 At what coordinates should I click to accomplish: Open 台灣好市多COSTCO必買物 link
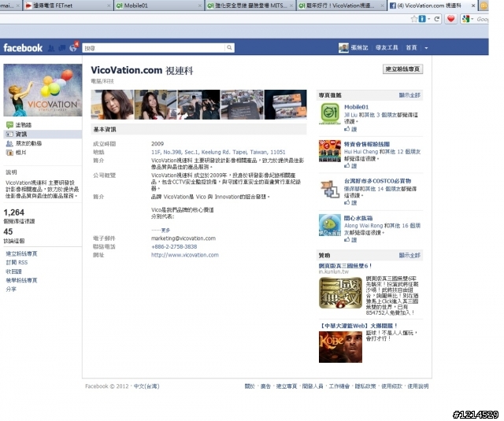(x=377, y=181)
